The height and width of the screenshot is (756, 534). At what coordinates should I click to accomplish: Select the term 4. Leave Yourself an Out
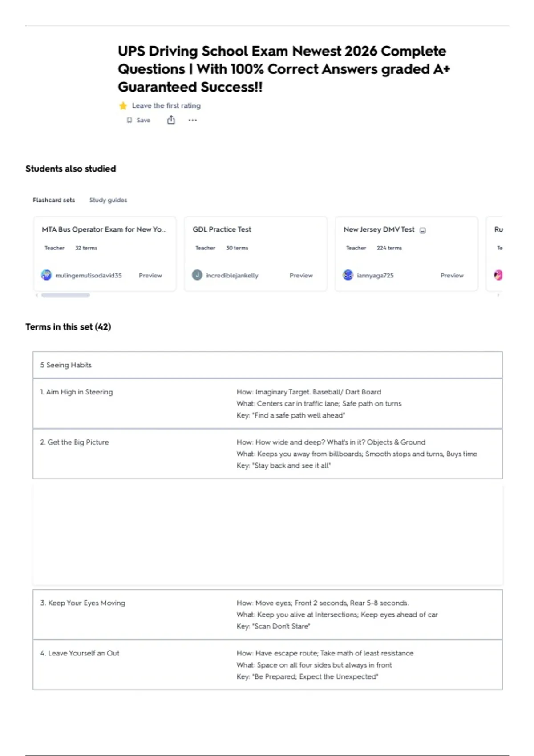click(80, 653)
